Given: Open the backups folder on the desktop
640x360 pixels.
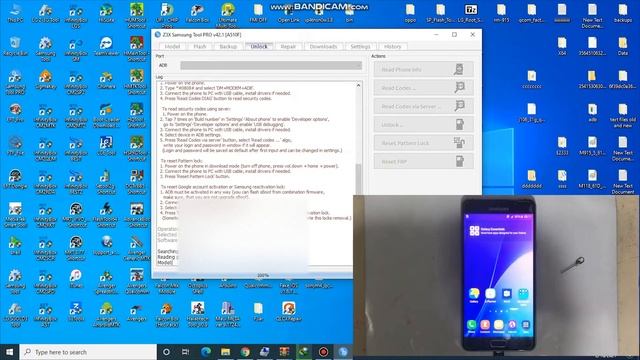Looking at the screenshot, I should tap(623, 13).
